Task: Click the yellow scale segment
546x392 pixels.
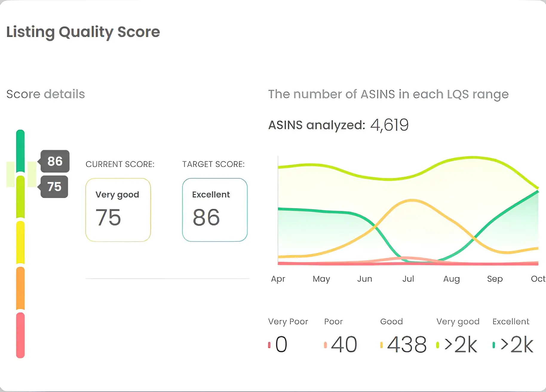Action: (x=20, y=242)
